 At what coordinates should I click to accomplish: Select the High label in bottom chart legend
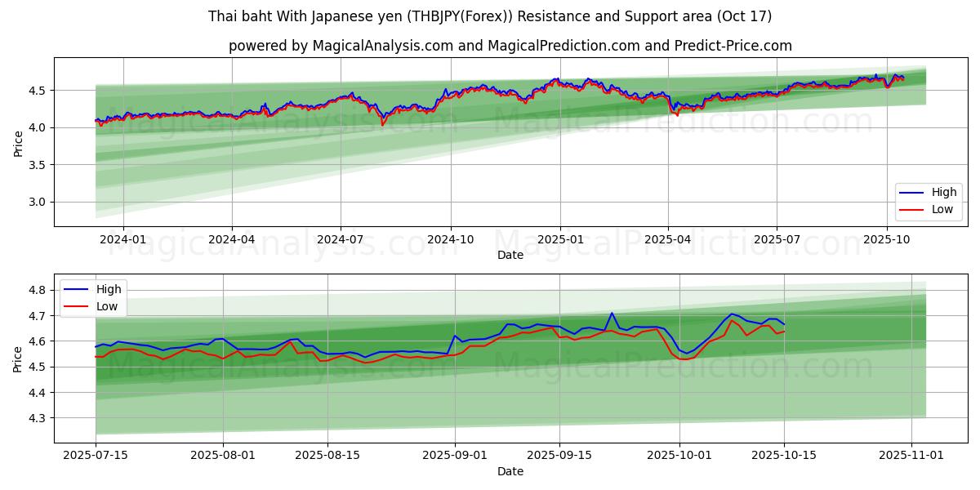(109, 289)
